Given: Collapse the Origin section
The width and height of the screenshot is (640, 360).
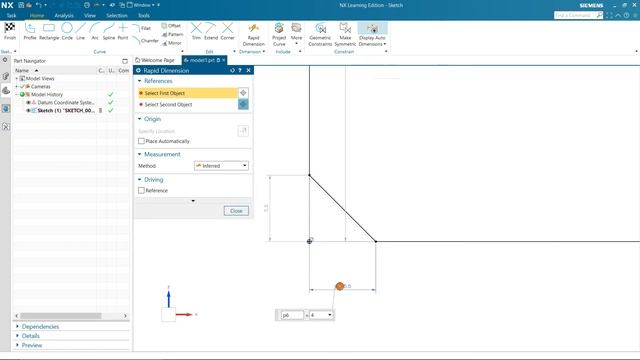Looking at the screenshot, I should coord(140,119).
